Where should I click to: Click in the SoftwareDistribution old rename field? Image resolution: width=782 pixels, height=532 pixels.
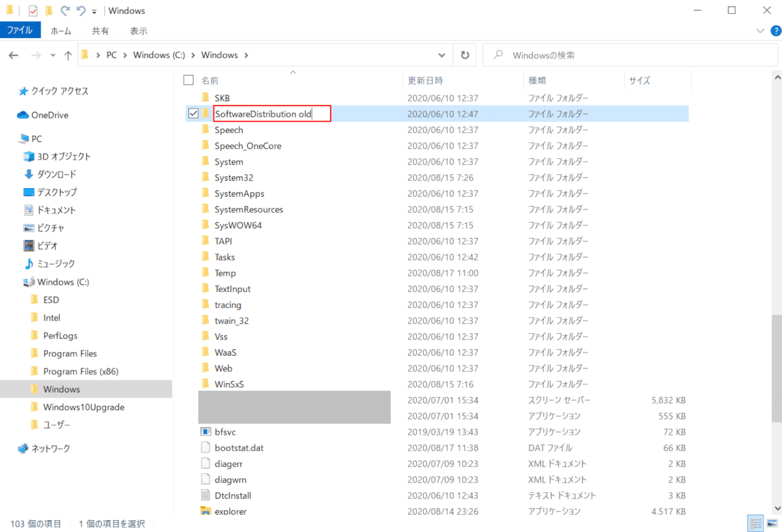tap(273, 114)
